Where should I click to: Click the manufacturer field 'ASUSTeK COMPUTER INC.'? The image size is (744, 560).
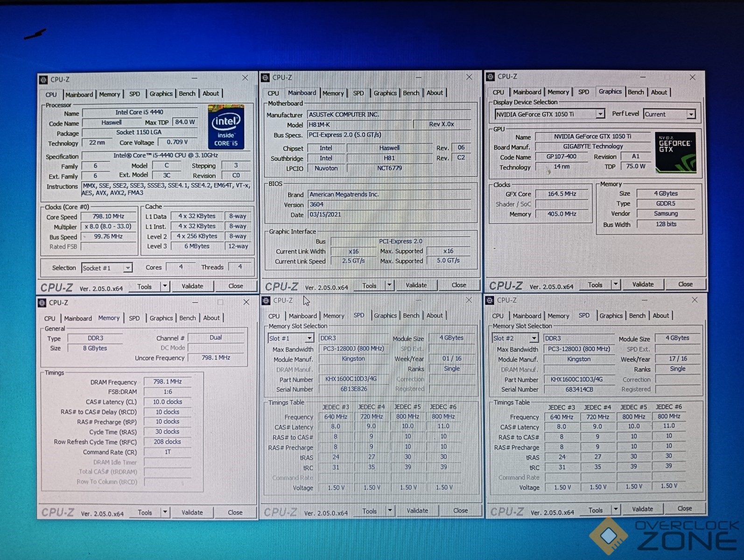click(389, 114)
